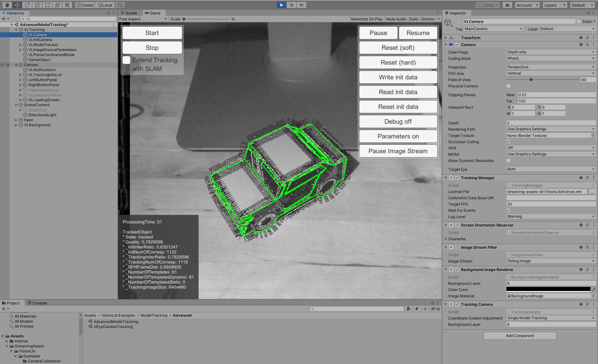Enable Extend Tracking with SLAM checkbox
This screenshot has height=364, width=598.
126,60
